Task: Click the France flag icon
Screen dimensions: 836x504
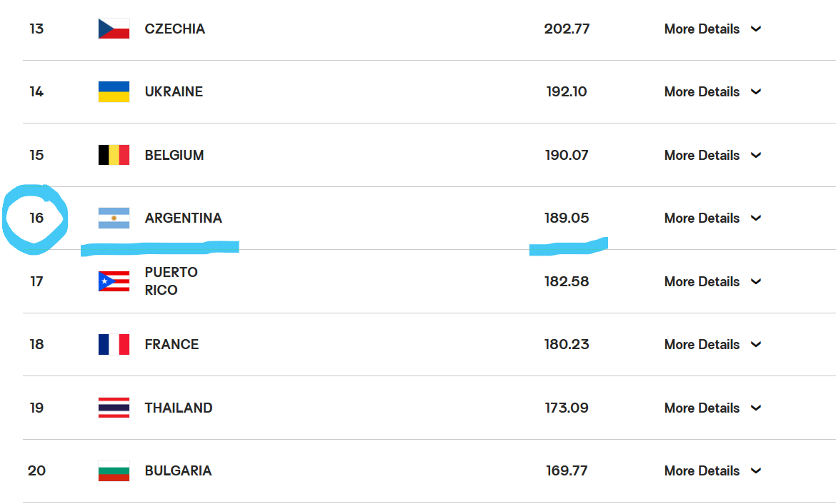Action: (114, 344)
